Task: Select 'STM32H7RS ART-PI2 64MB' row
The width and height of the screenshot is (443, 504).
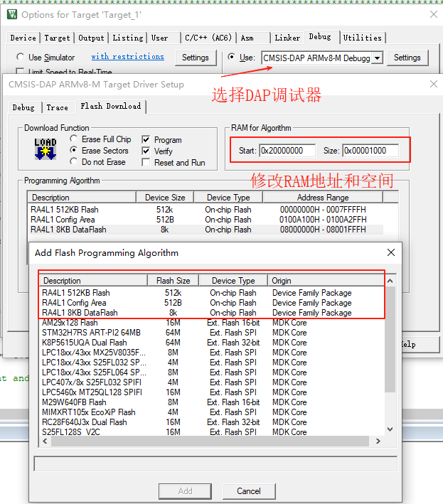Action: coord(211,333)
